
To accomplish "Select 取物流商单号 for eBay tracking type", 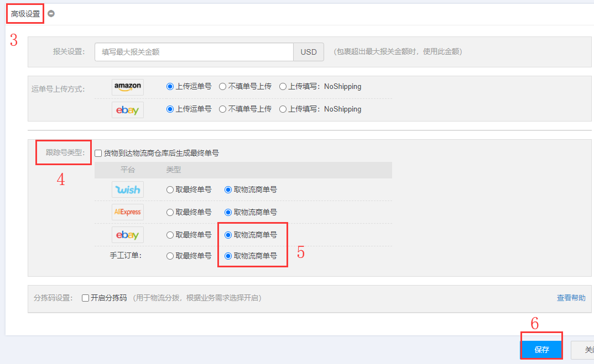I will pos(228,235).
